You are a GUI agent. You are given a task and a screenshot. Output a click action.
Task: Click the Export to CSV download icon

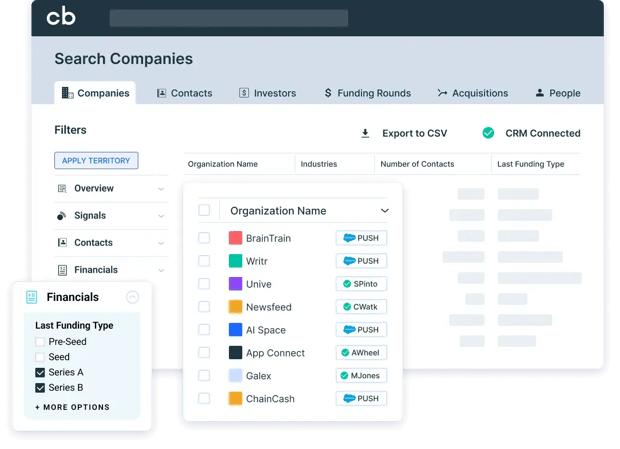point(365,133)
